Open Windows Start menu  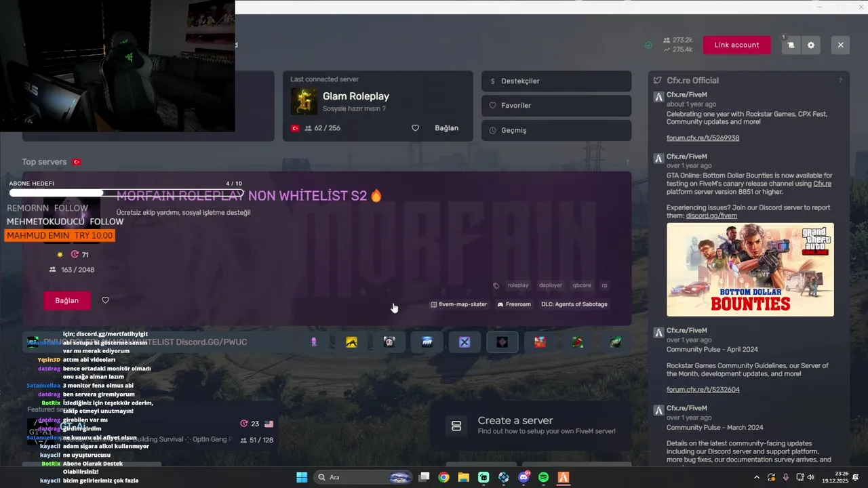pos(302,477)
